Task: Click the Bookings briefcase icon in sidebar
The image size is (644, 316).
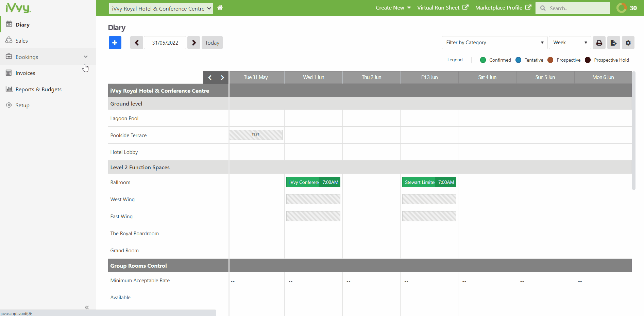Action: click(x=9, y=57)
